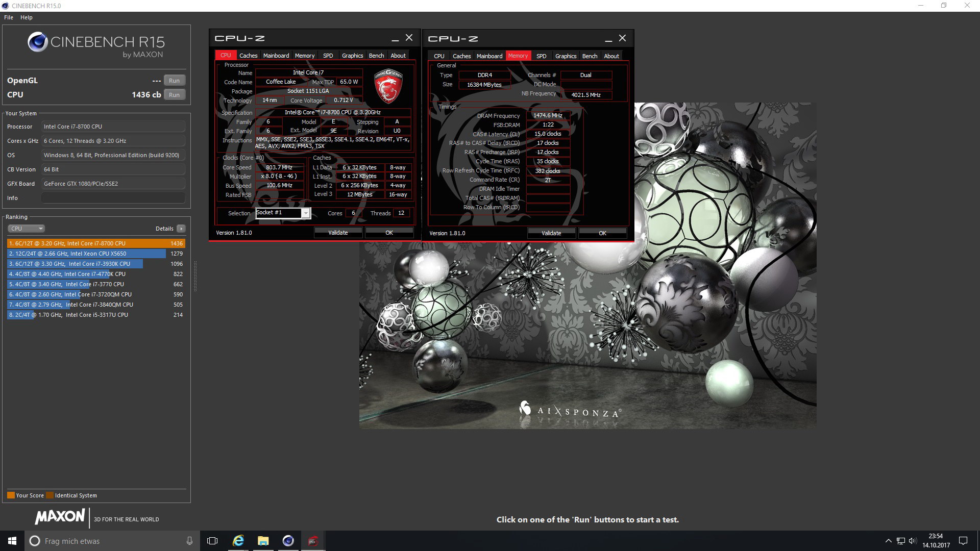The image size is (980, 551).
Task: Open Task View icon
Action: point(212,541)
